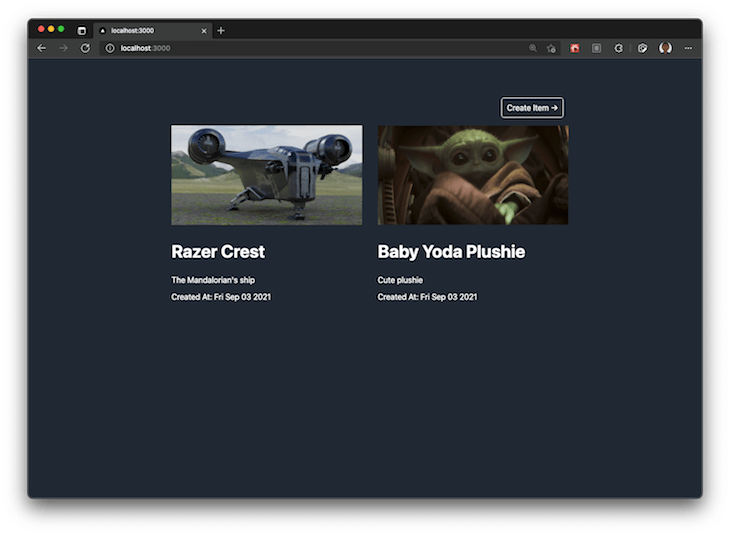
Task: Reload the page with refresh icon
Action: pyautogui.click(x=85, y=48)
